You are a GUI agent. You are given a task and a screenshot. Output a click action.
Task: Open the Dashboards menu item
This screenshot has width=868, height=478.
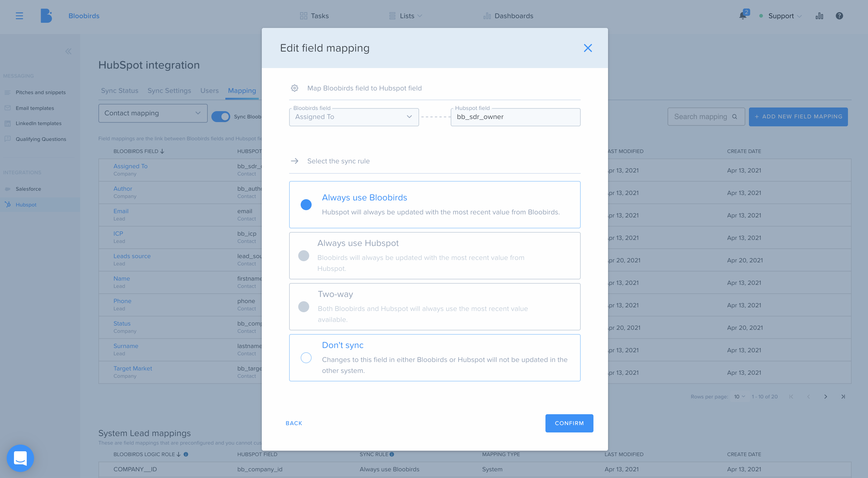point(508,16)
